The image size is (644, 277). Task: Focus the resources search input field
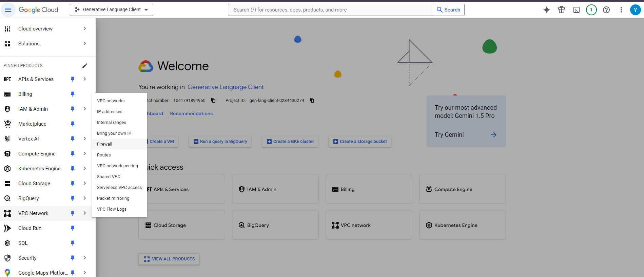(x=330, y=10)
